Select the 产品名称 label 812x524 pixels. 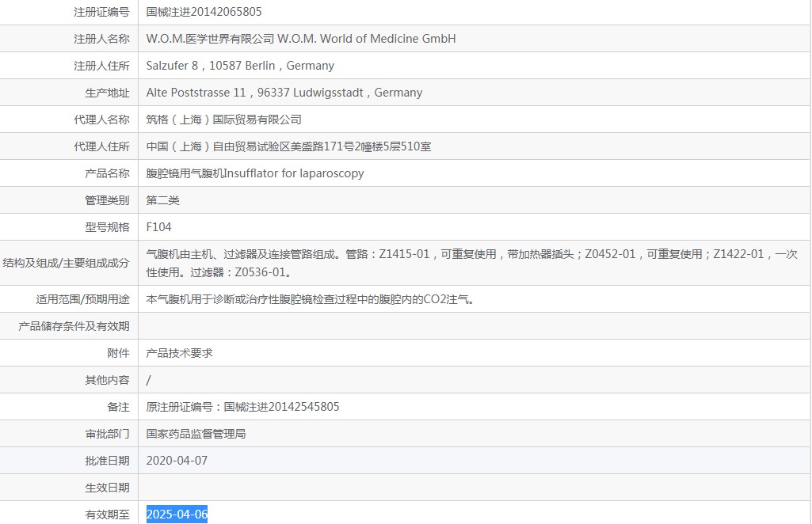pyautogui.click(x=107, y=173)
